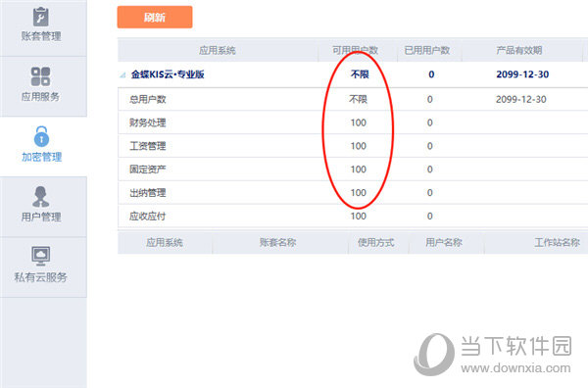This screenshot has width=588, height=388.
Task: Click the lower table 应用系统 column header
Action: pos(165,243)
